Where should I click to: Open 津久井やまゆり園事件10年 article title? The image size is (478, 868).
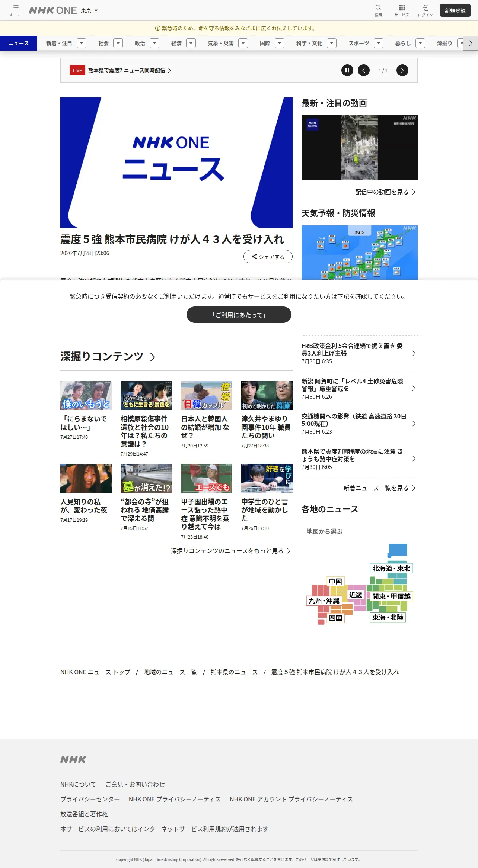(266, 427)
